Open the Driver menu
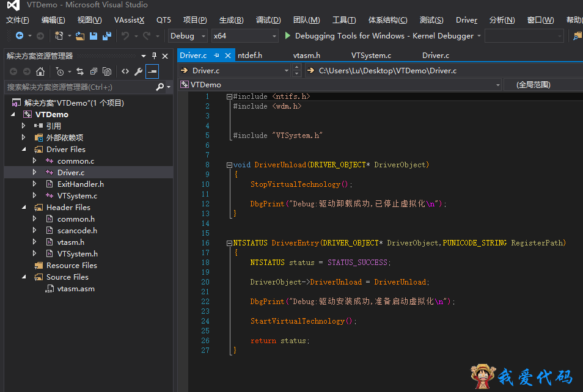 466,20
